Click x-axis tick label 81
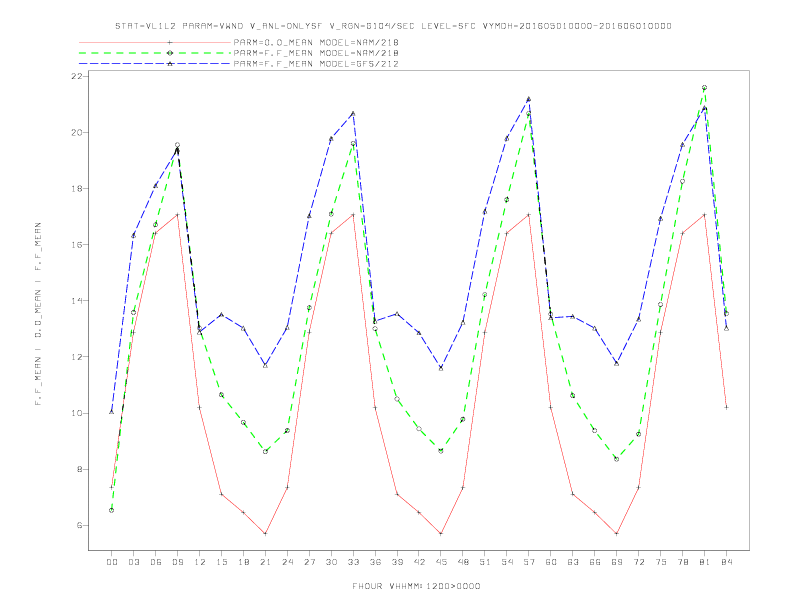The image size is (792, 612). click(705, 562)
